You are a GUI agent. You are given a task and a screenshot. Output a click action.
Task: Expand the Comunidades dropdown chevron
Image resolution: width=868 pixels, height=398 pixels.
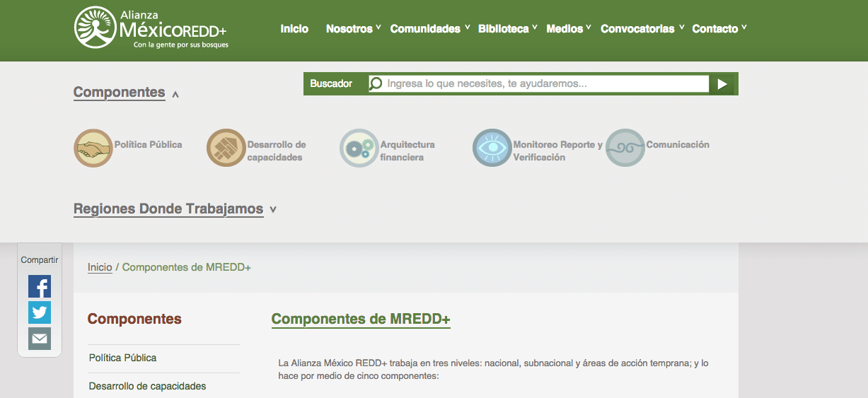[x=467, y=28]
